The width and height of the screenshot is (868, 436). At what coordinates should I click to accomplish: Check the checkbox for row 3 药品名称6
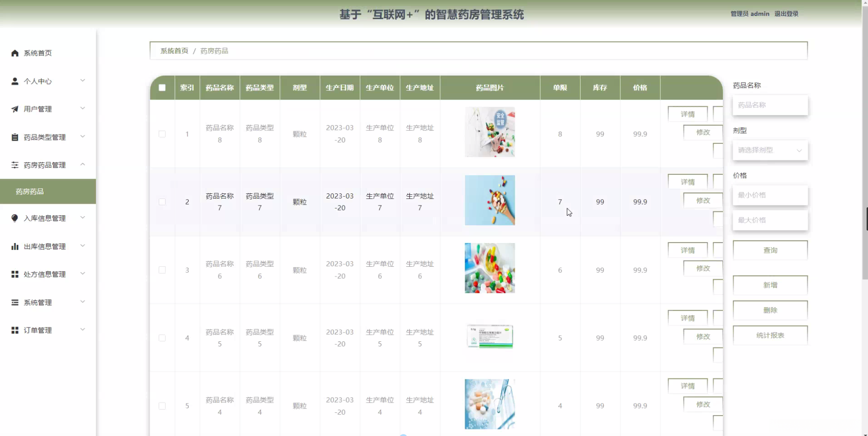point(162,270)
